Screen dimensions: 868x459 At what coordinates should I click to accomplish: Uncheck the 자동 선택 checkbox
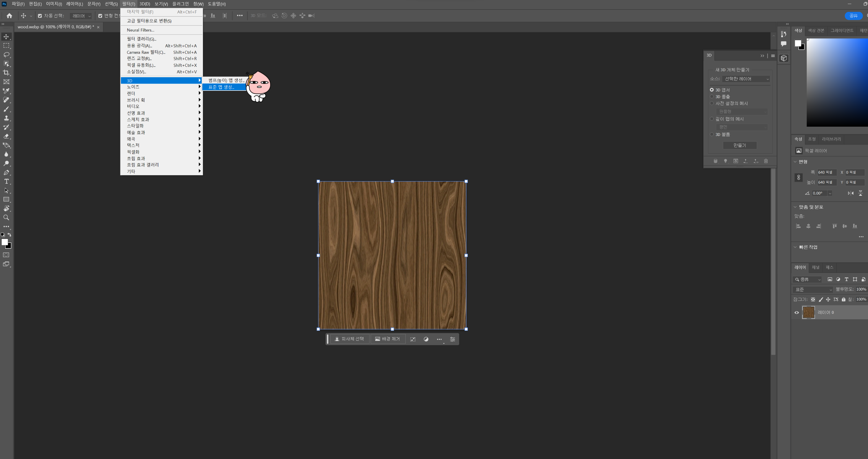click(x=40, y=16)
